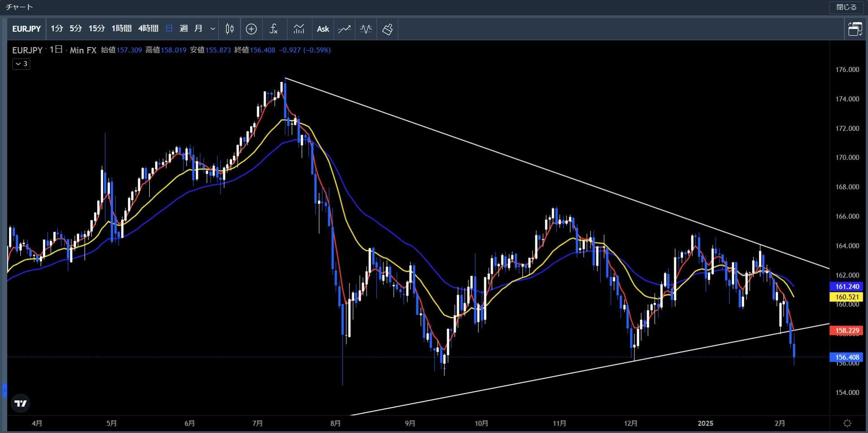Collapse the indicator legend showing 3
Screen dimensions: 868x433
click(x=21, y=64)
